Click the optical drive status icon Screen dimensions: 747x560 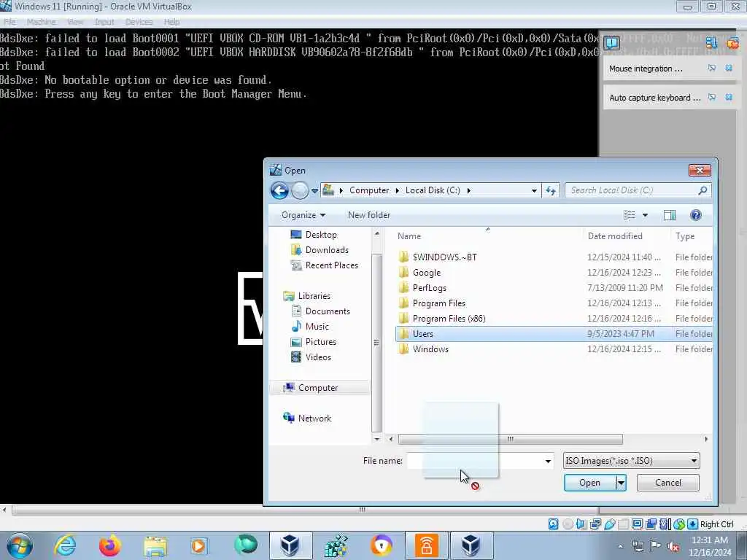568,524
